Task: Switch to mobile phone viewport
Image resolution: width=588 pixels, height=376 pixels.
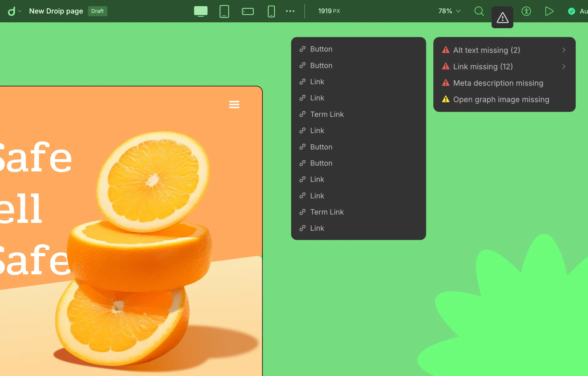Action: coord(271,11)
